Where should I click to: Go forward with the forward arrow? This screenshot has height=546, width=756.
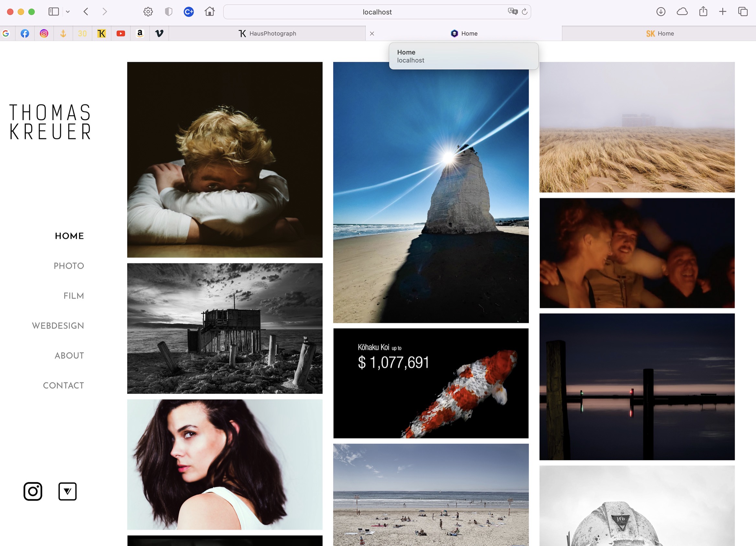coord(105,12)
